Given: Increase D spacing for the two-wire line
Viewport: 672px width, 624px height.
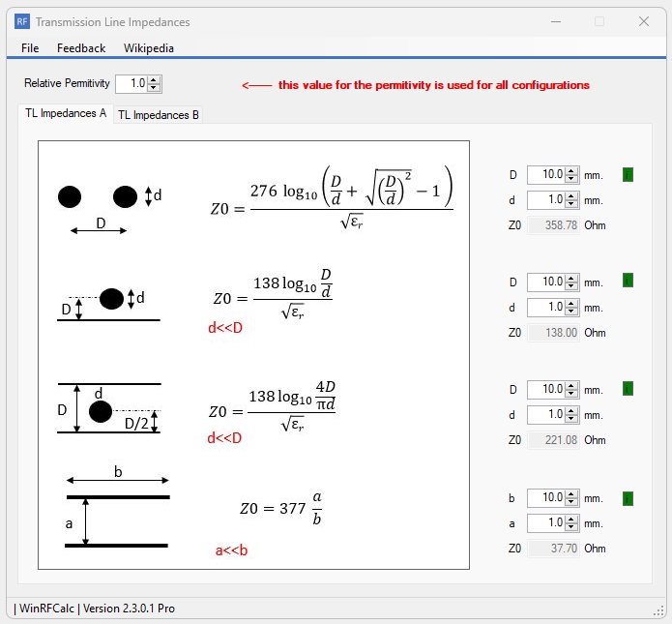Looking at the screenshot, I should pos(571,171).
